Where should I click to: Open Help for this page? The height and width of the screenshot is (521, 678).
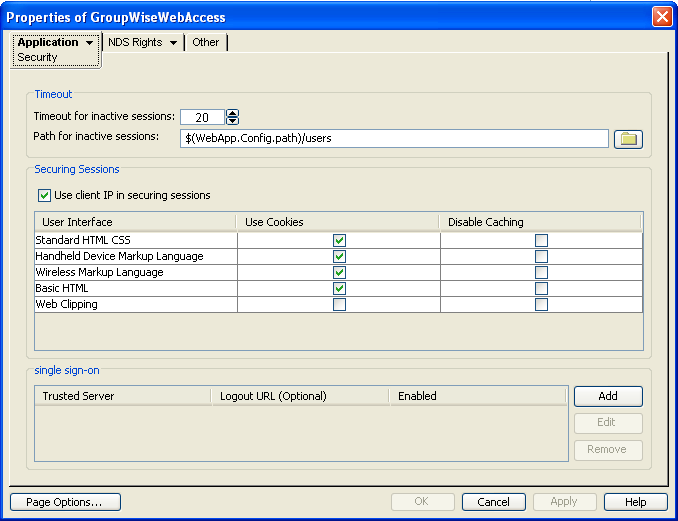(636, 502)
